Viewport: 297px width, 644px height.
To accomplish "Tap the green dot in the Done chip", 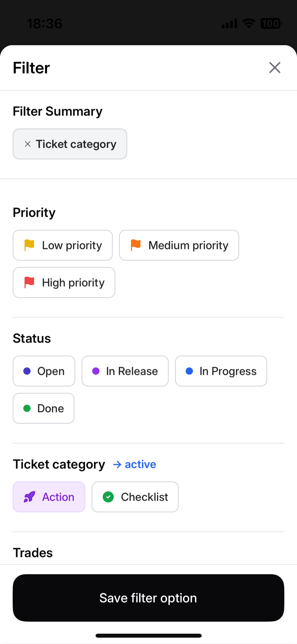I will point(27,408).
